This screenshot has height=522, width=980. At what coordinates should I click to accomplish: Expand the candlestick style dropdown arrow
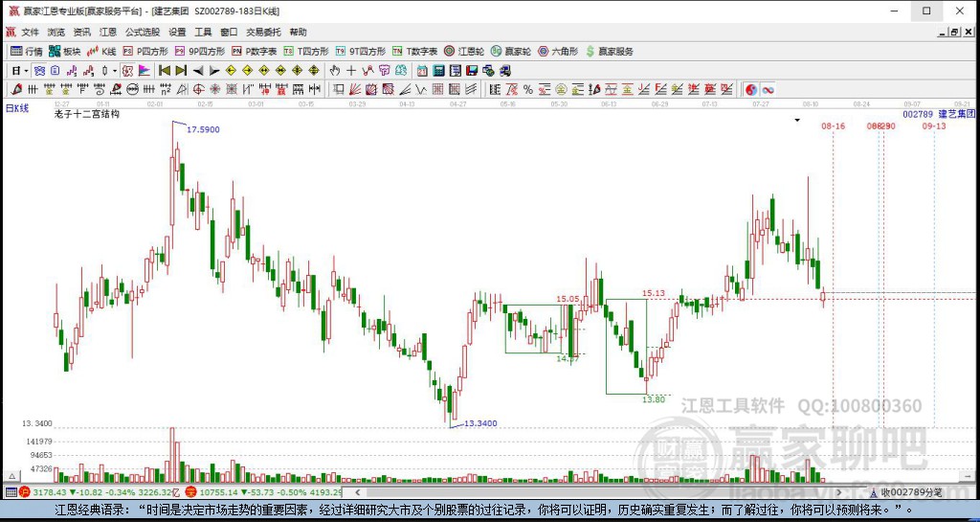pos(115,71)
